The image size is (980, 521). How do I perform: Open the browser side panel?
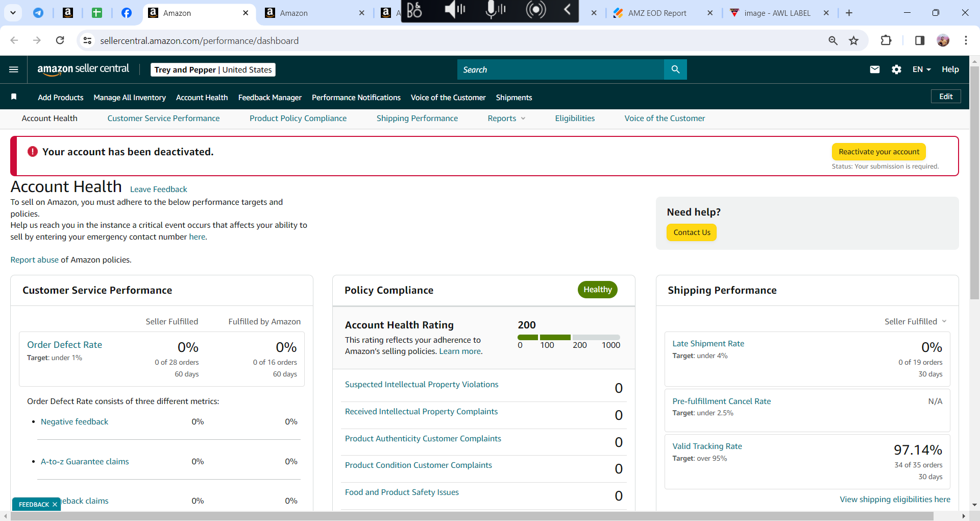click(920, 40)
